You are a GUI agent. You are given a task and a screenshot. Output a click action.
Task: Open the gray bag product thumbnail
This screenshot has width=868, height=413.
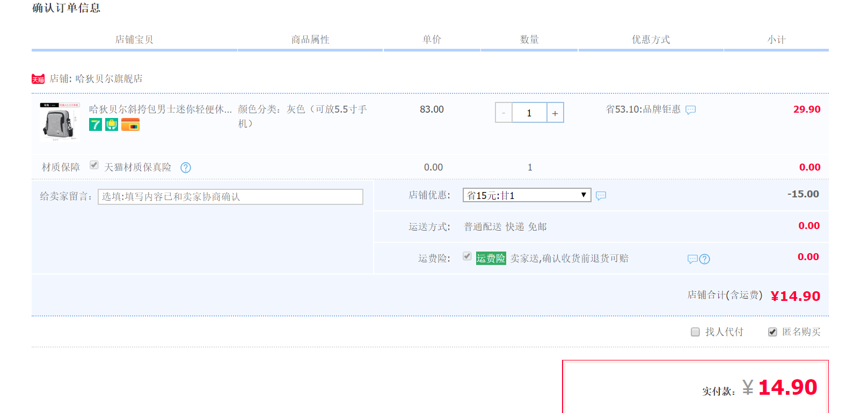(60, 122)
